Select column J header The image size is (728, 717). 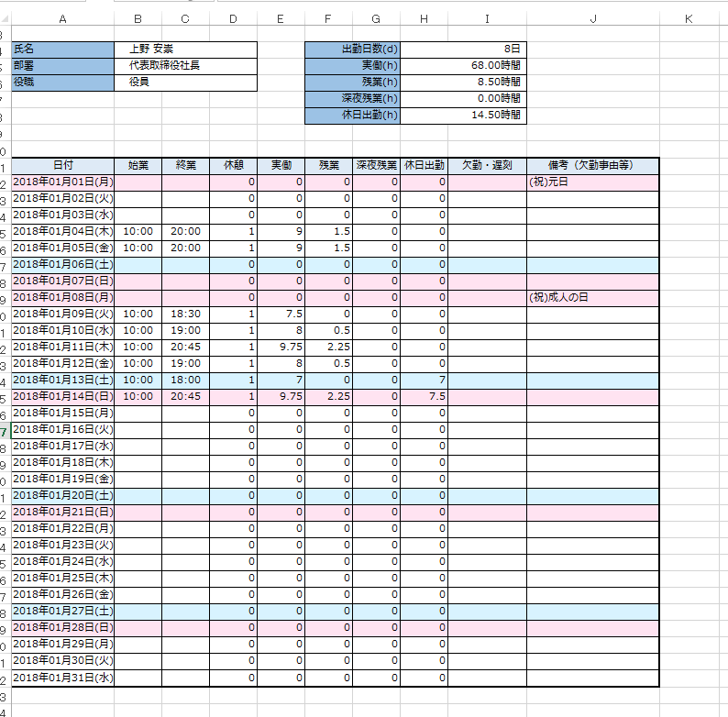(593, 19)
